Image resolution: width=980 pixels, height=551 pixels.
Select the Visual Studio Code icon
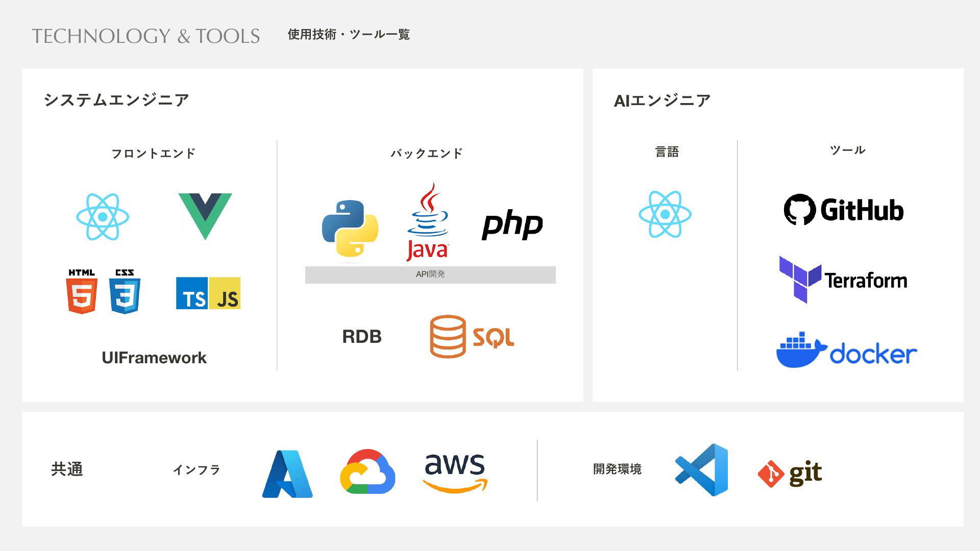click(x=702, y=470)
